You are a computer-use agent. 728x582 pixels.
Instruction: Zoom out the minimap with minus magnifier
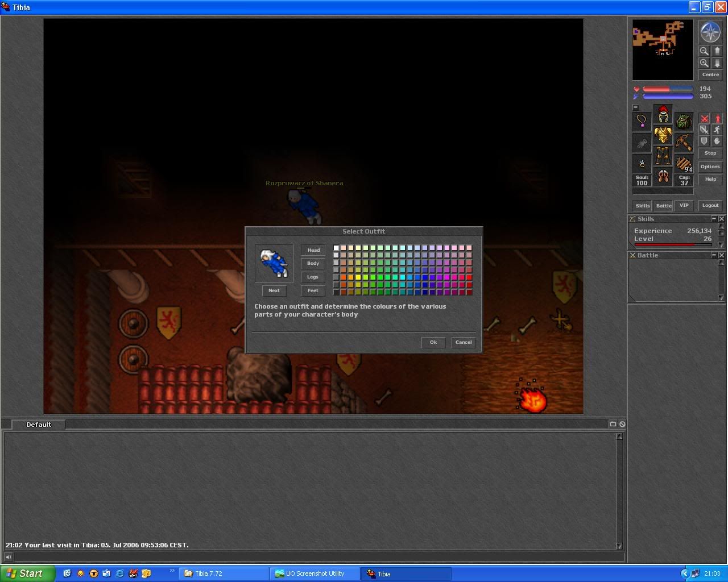point(704,51)
